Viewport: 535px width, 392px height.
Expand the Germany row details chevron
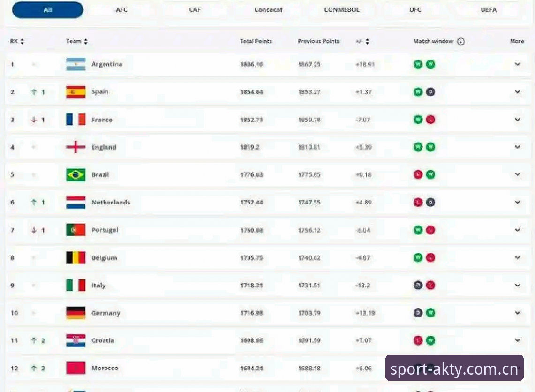[x=518, y=312]
